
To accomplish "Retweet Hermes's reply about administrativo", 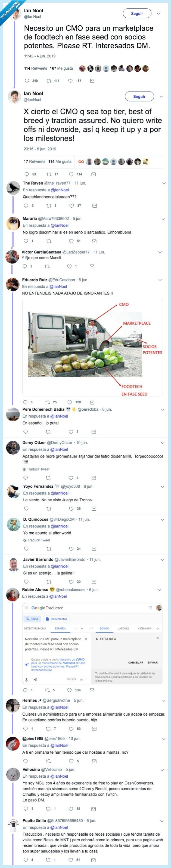I will (x=48, y=728).
